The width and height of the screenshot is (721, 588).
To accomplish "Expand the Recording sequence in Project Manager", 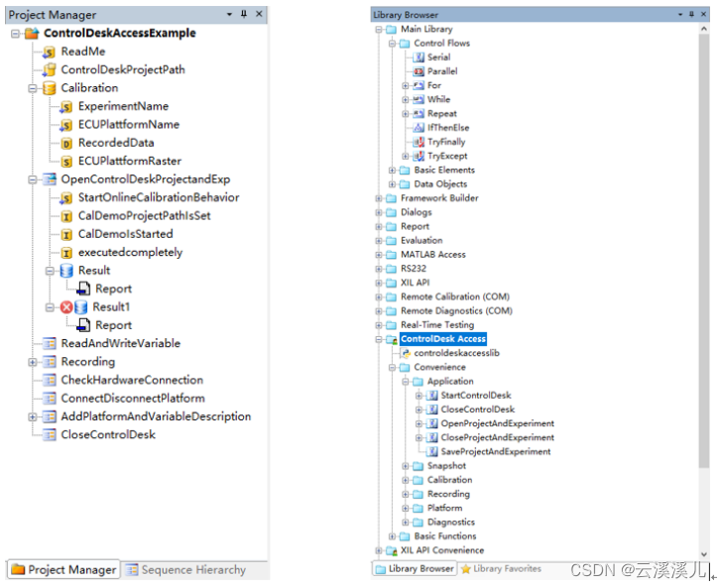I will pyautogui.click(x=32, y=362).
